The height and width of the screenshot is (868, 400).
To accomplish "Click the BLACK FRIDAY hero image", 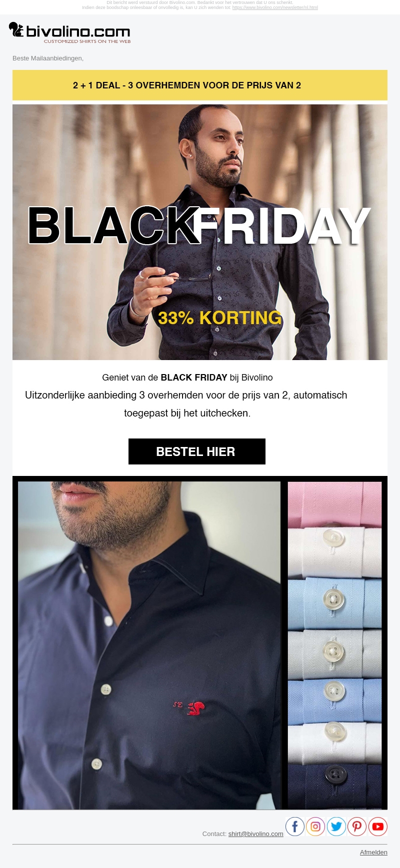I will tap(200, 232).
